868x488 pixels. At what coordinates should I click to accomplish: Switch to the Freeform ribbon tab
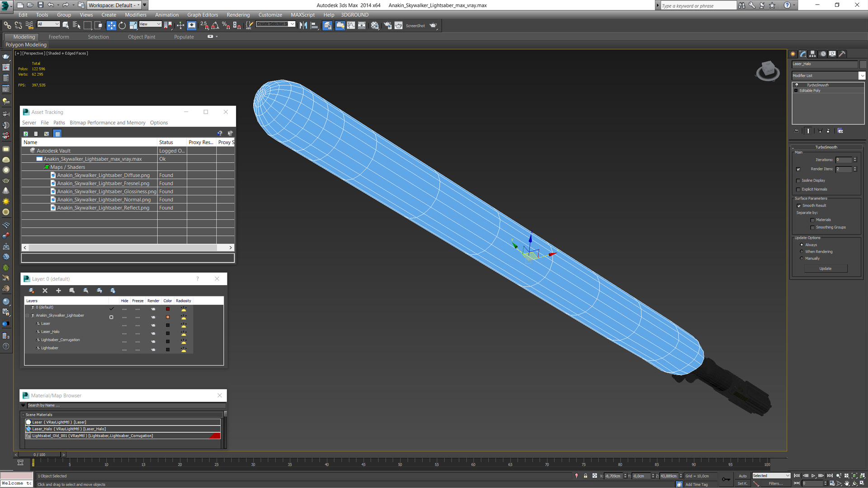pos(59,37)
